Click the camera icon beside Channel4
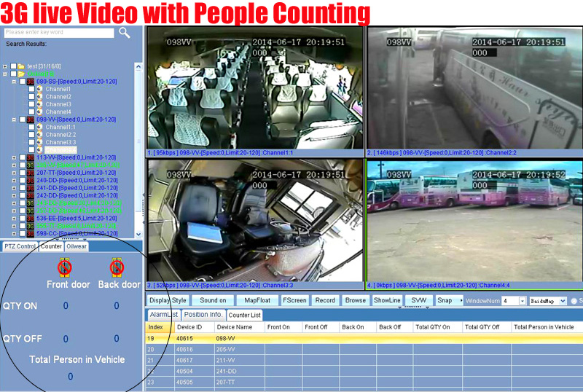Viewport: 583px width, 392px height. (x=39, y=111)
